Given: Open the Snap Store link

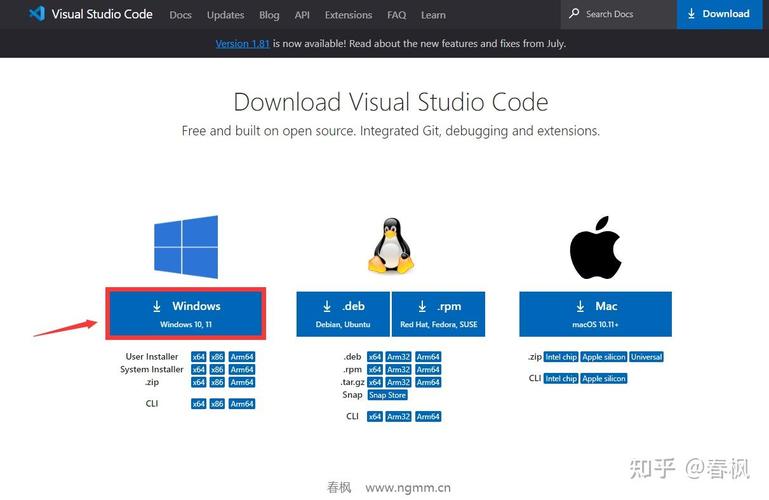Looking at the screenshot, I should pos(387,395).
